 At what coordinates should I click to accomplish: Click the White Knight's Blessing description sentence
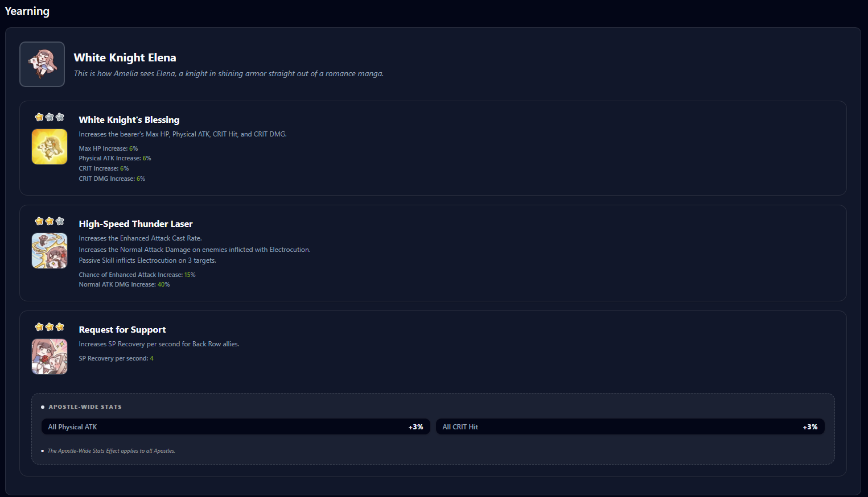click(183, 135)
